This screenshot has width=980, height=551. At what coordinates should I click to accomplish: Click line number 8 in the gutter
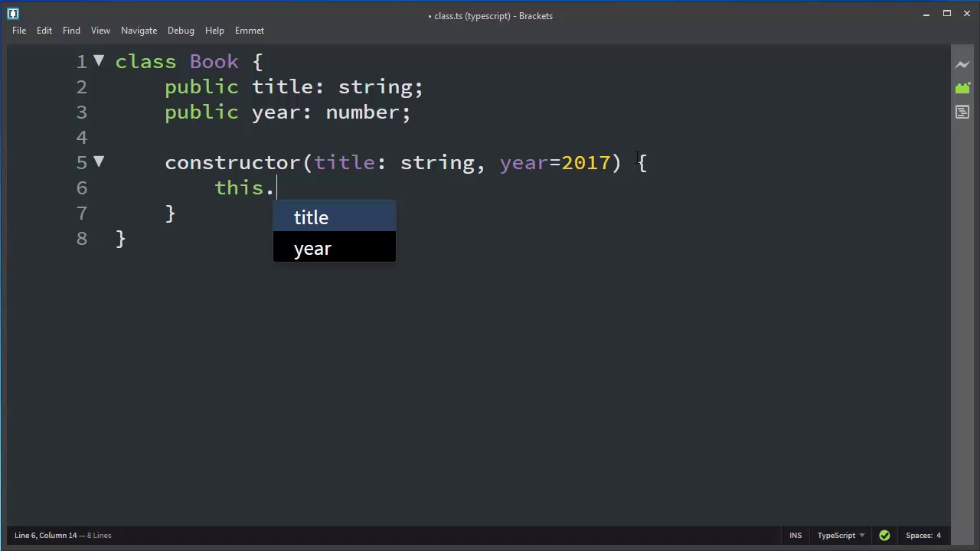[x=82, y=239]
